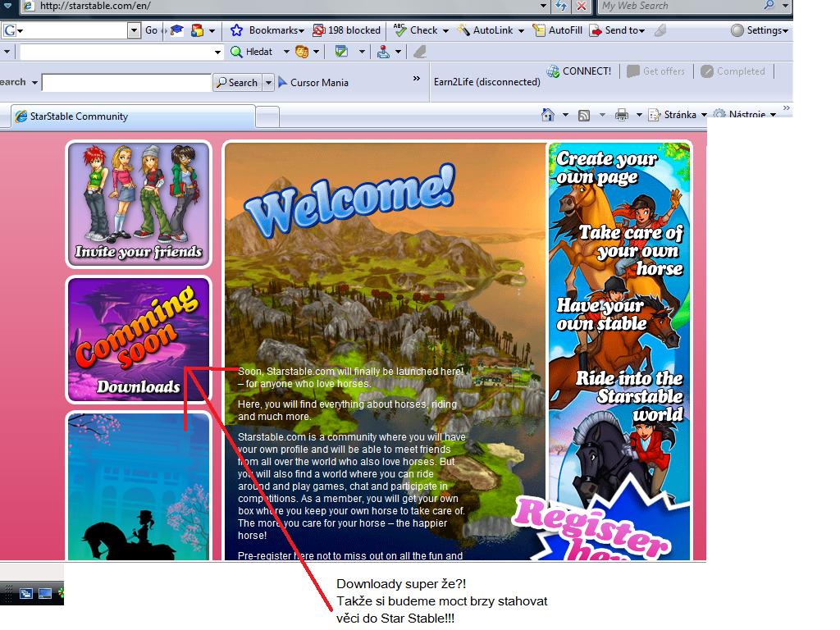Click the RSS feeds icon

(x=584, y=115)
